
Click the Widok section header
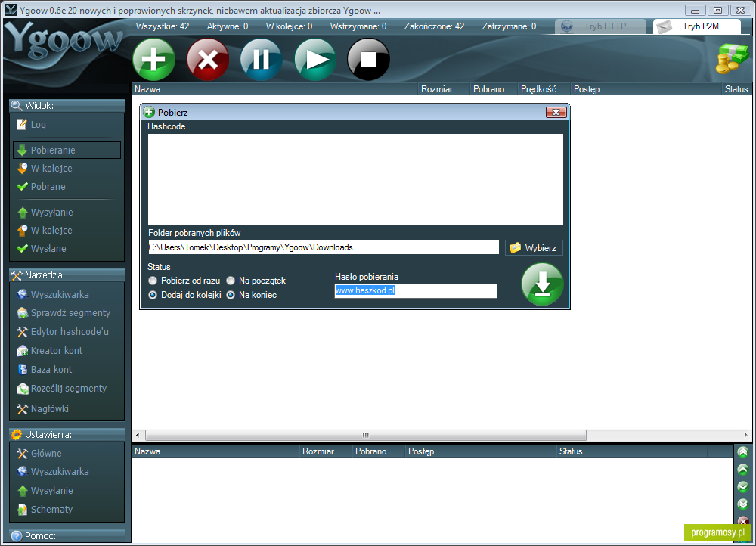[x=67, y=106]
